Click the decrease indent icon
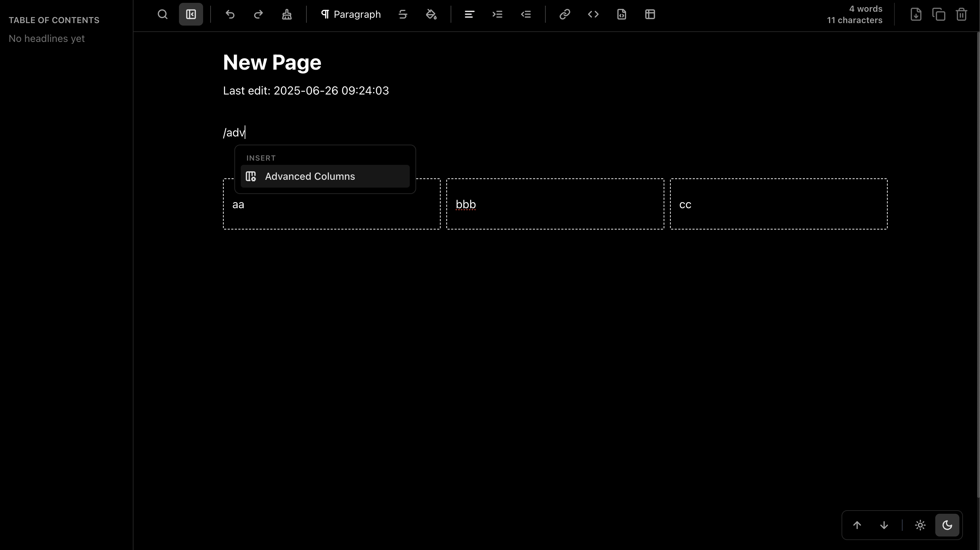Viewport: 980px width, 550px height. (526, 15)
